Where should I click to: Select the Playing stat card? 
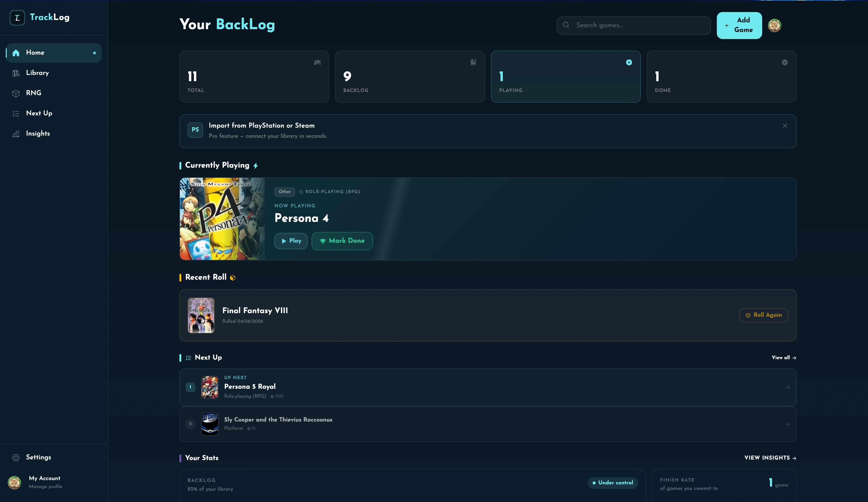(x=566, y=76)
